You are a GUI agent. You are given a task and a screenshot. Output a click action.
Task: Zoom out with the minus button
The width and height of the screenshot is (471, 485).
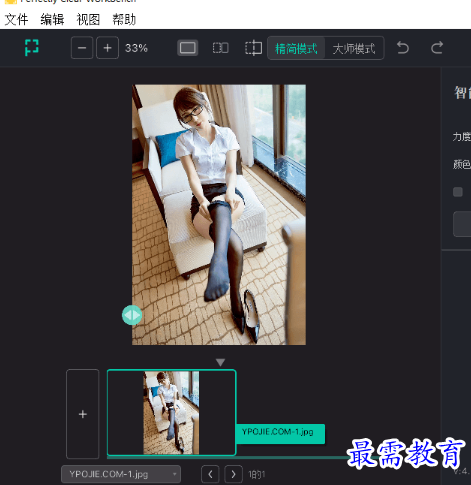pos(82,48)
